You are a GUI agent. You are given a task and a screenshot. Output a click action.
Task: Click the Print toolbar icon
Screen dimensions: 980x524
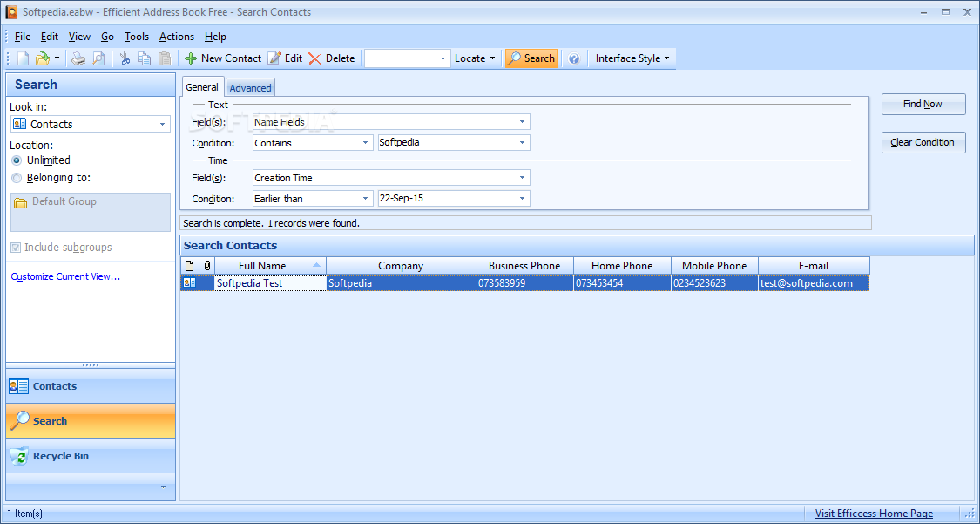pos(78,58)
